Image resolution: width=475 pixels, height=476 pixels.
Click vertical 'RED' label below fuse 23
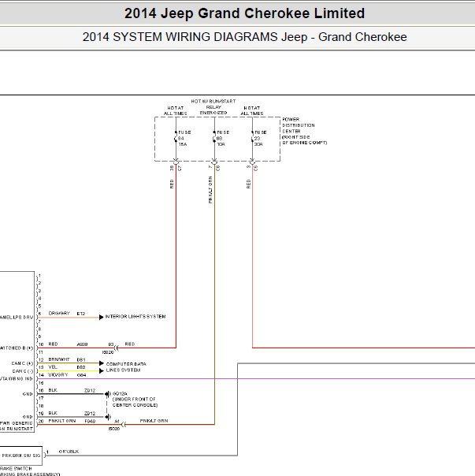[249, 184]
